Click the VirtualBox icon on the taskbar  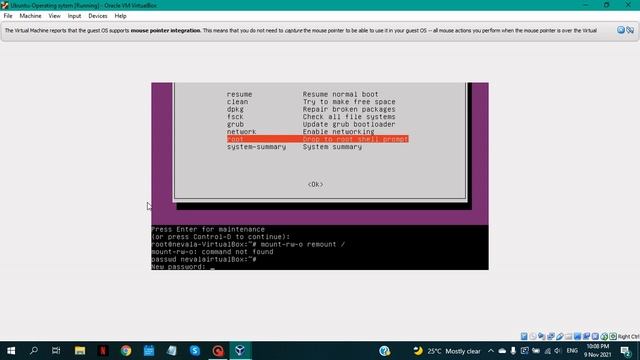point(240,351)
